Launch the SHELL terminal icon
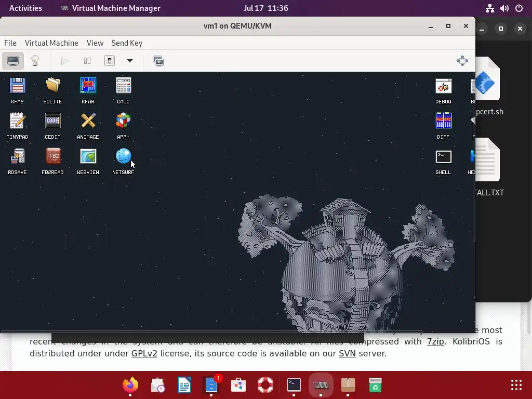Viewport: 532px width, 399px height. coord(444,161)
